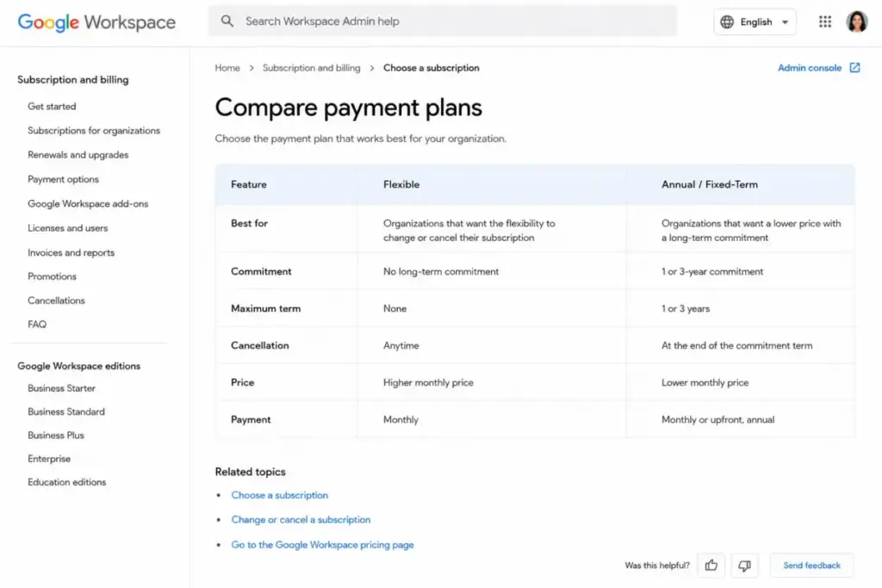This screenshot has width=882, height=588.
Task: Click the search magnifier icon
Action: click(x=227, y=22)
